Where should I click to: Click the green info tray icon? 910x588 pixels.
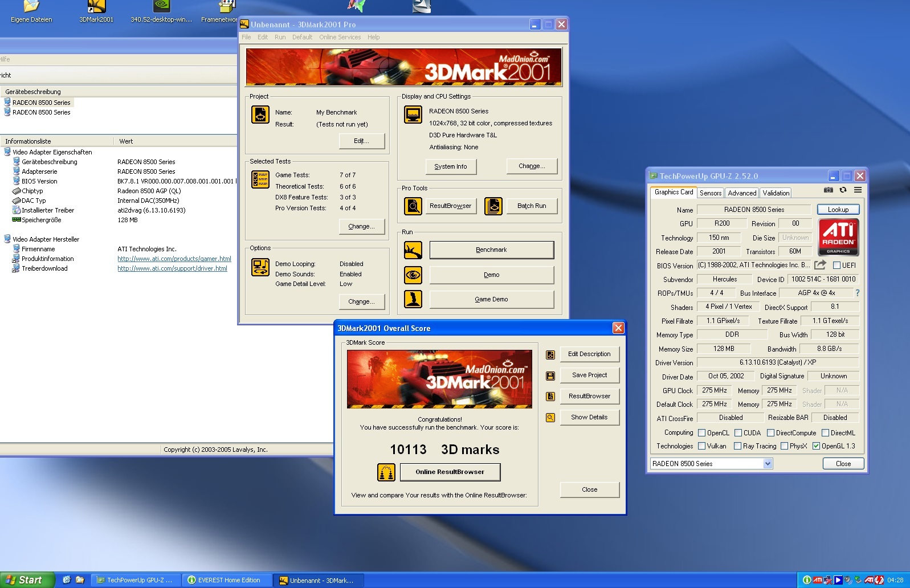tap(807, 580)
